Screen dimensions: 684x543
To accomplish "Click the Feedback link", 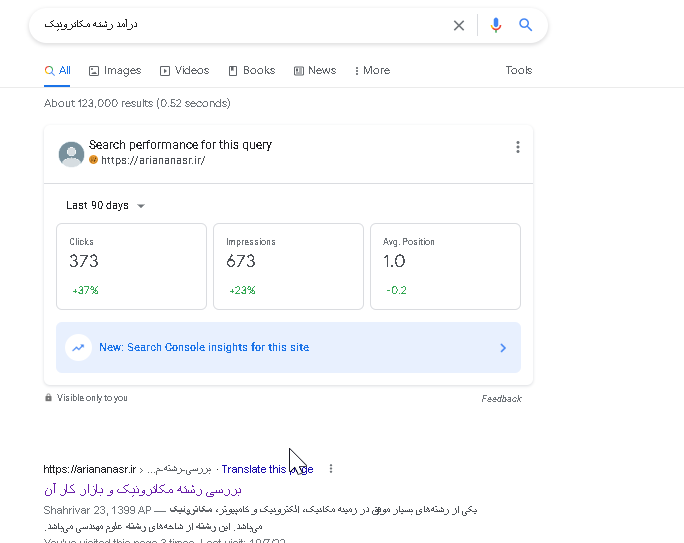I will (501, 399).
